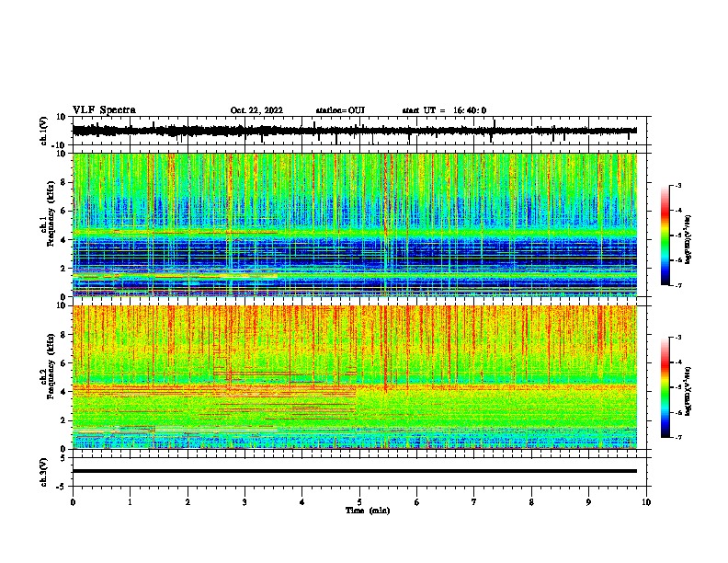
Task: Click the ch.1 black waveform trace
Action: click(354, 131)
